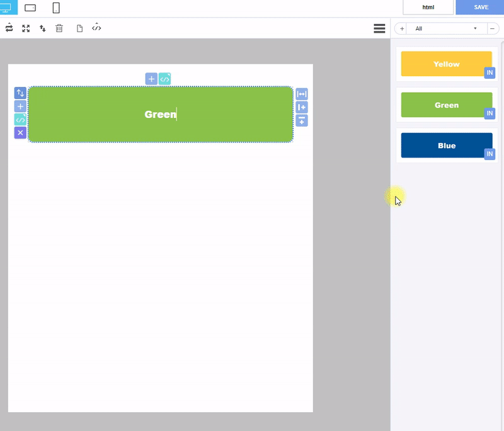
Task: Click the swap arrows icon in toolbar
Action: pyautogui.click(x=9, y=28)
